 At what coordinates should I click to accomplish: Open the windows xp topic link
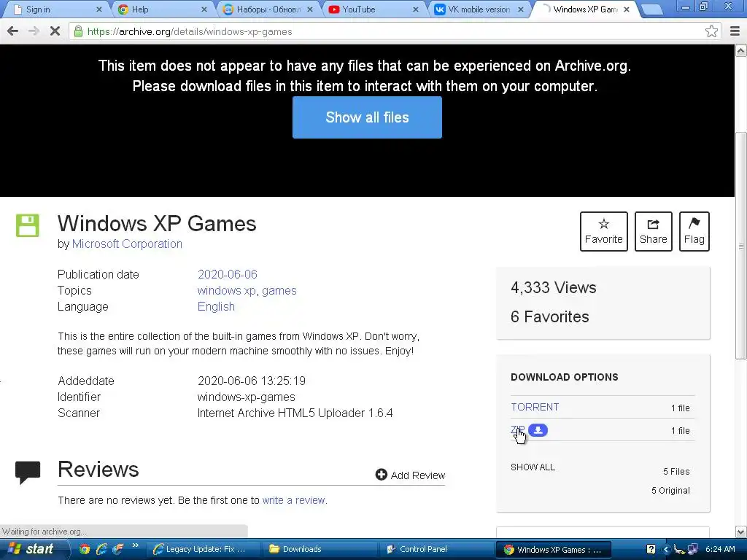point(226,290)
